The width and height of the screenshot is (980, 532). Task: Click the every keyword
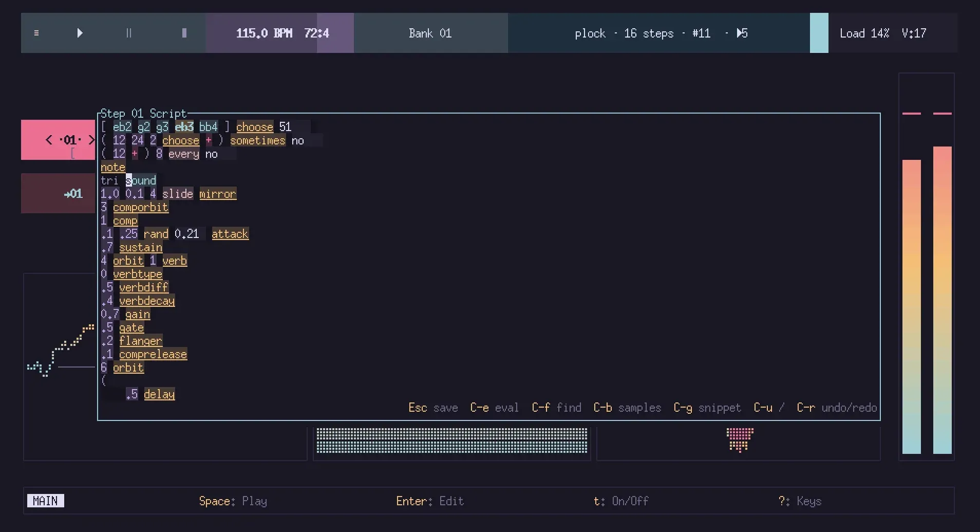tap(184, 154)
